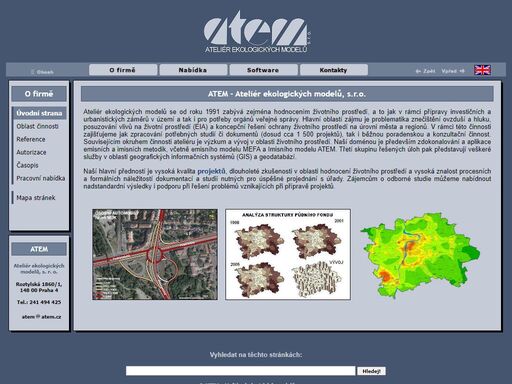Open Reference sidebar item
The width and height of the screenshot is (512, 384).
[31, 139]
